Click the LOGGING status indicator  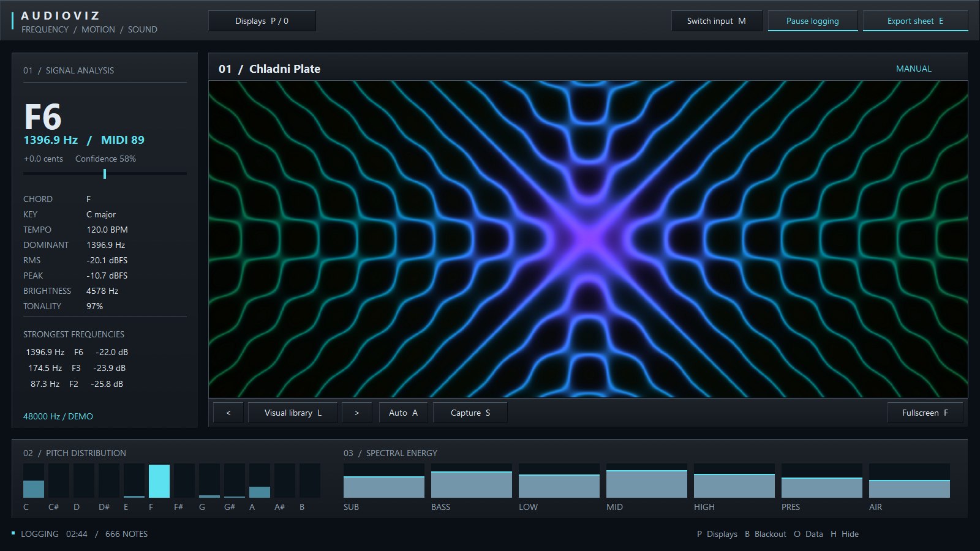[36, 534]
